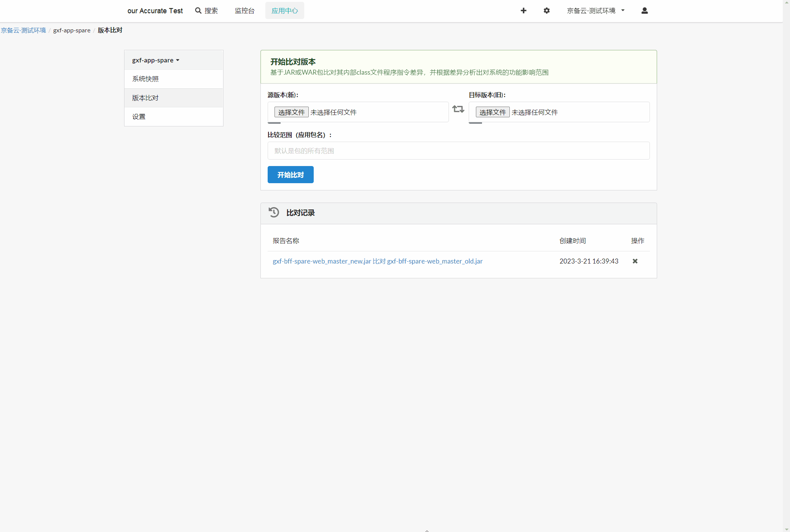This screenshot has height=532, width=790.
Task: Click the search magnifier icon
Action: pos(198,11)
